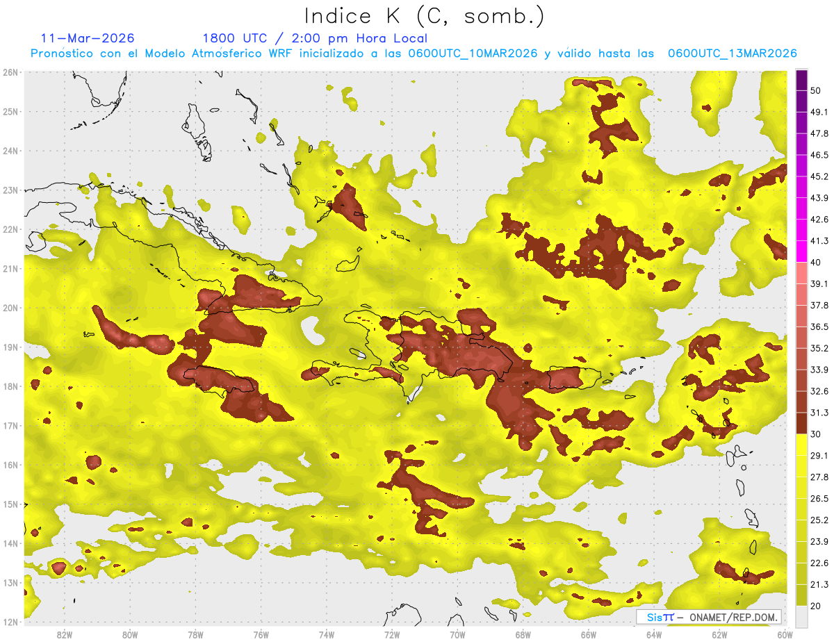Click the dark brown swatch between 30 and 31.3
The height and width of the screenshot is (644, 834).
pos(801,424)
